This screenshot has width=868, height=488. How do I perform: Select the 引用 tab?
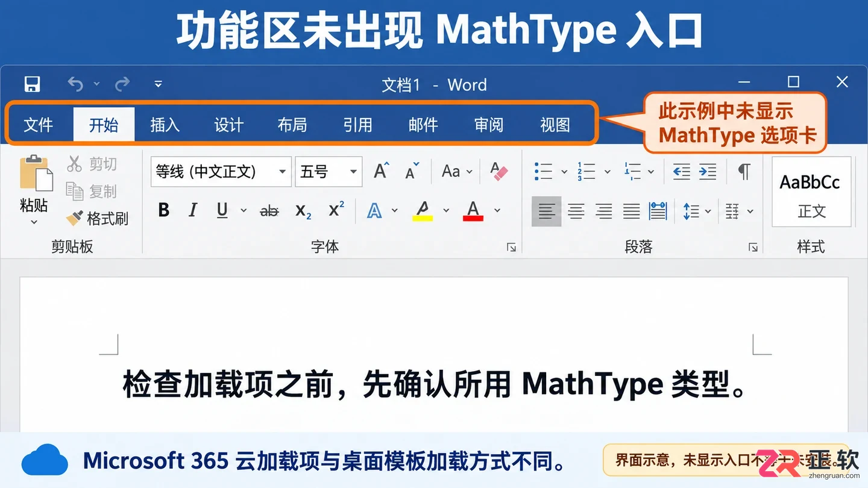point(357,125)
